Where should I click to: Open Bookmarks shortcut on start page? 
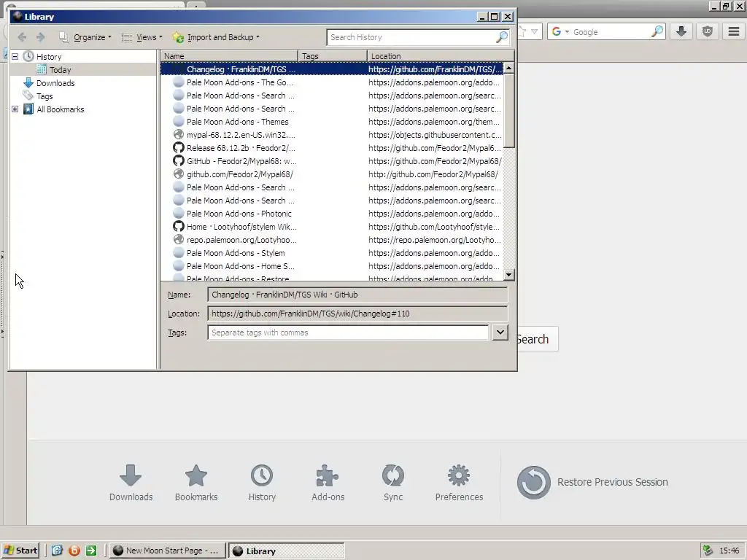[x=196, y=483]
